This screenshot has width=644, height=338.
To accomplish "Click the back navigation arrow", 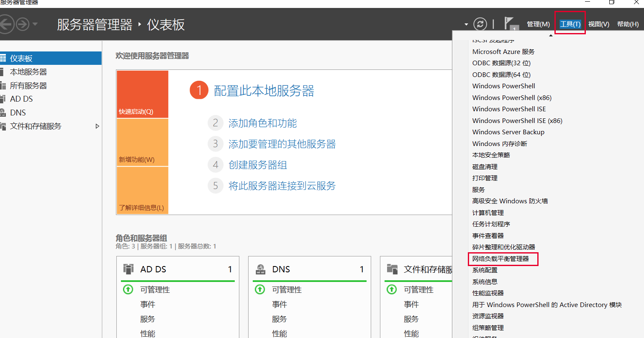I will pyautogui.click(x=5, y=24).
